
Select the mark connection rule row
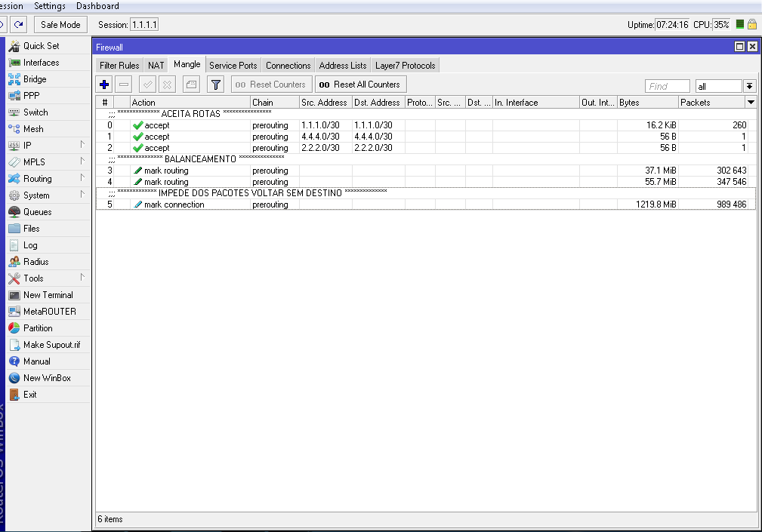[426, 204]
